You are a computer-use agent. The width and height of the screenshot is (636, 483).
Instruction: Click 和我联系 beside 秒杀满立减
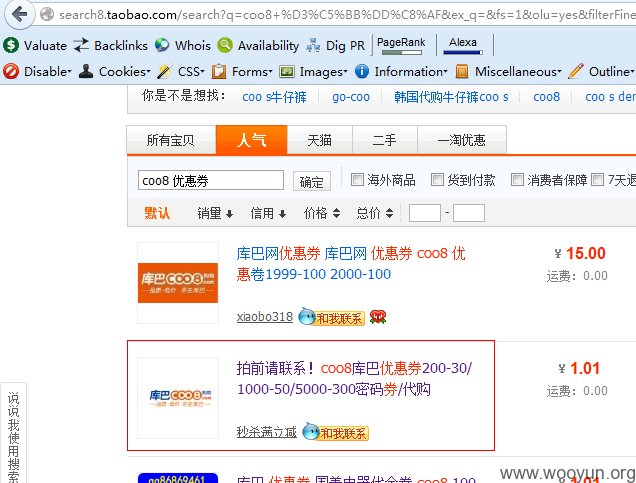click(x=336, y=432)
